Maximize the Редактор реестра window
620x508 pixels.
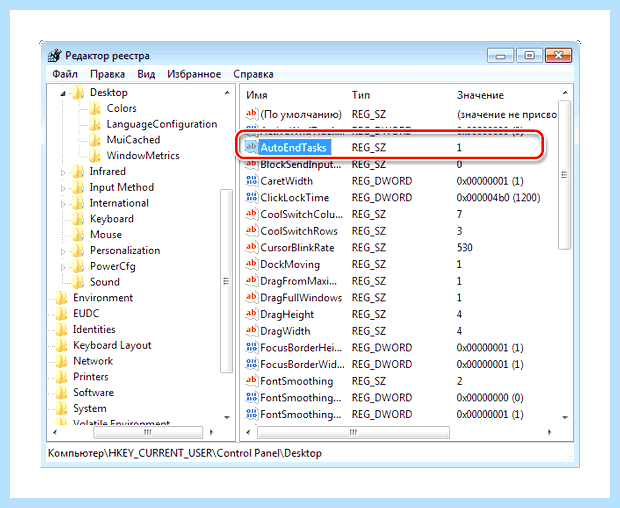pyautogui.click(x=529, y=55)
